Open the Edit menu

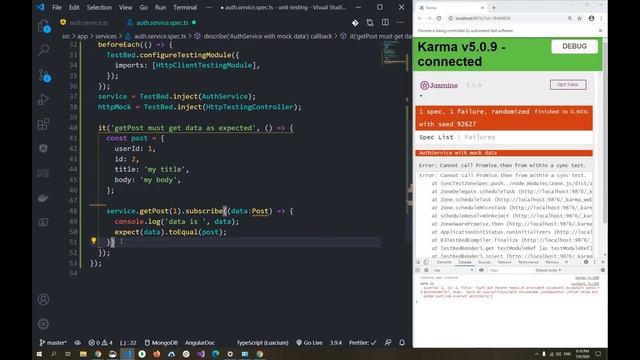pos(74,7)
